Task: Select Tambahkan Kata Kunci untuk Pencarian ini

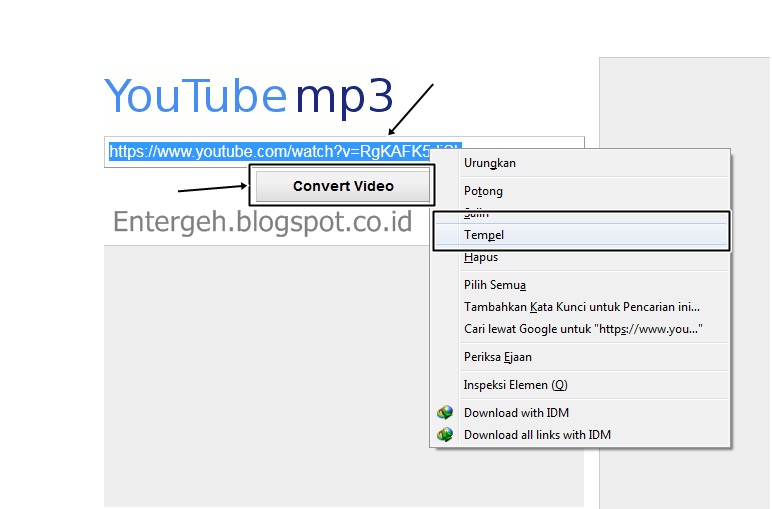Action: tap(580, 307)
